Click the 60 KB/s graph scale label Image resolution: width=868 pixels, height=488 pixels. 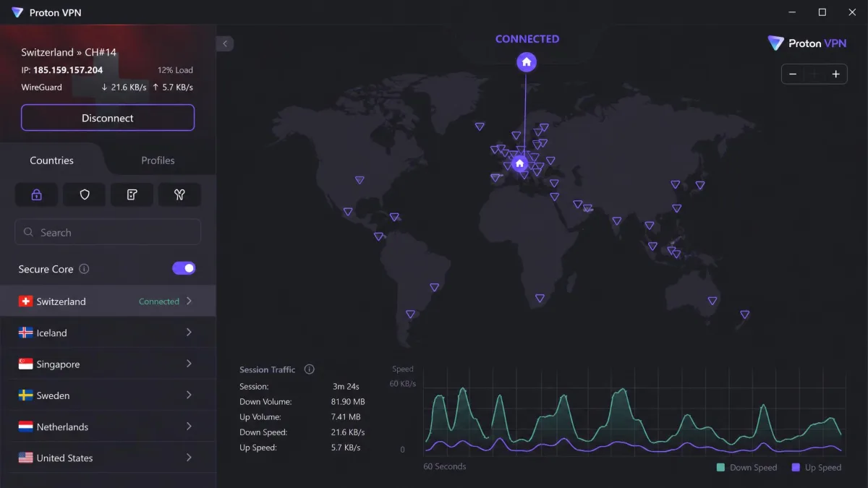point(403,383)
